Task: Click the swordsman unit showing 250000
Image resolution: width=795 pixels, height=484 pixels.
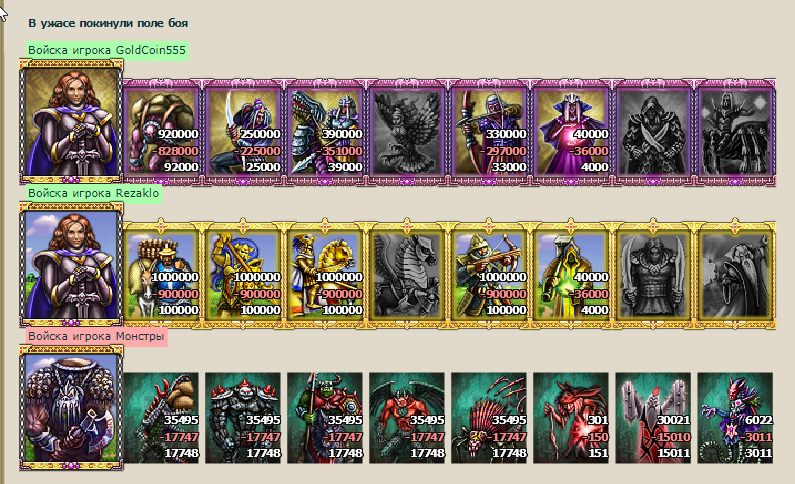Action: click(243, 132)
